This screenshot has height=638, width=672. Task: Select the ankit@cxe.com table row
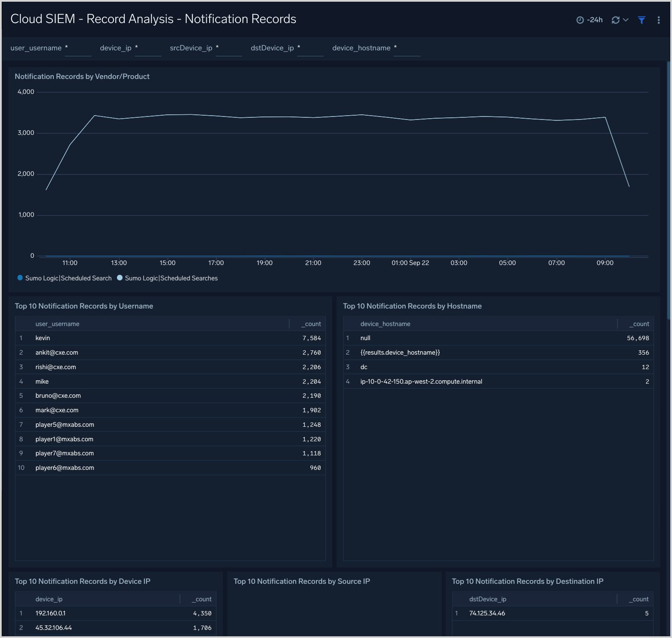click(x=170, y=353)
